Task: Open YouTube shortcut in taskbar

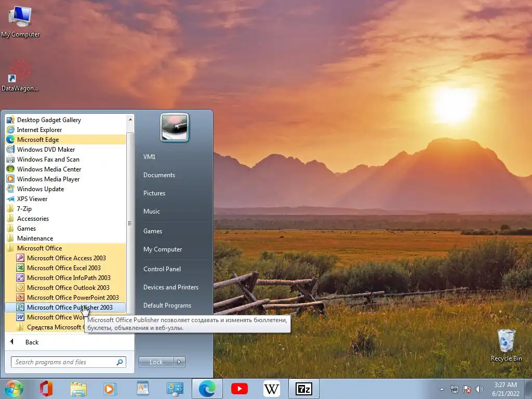Action: 239,389
